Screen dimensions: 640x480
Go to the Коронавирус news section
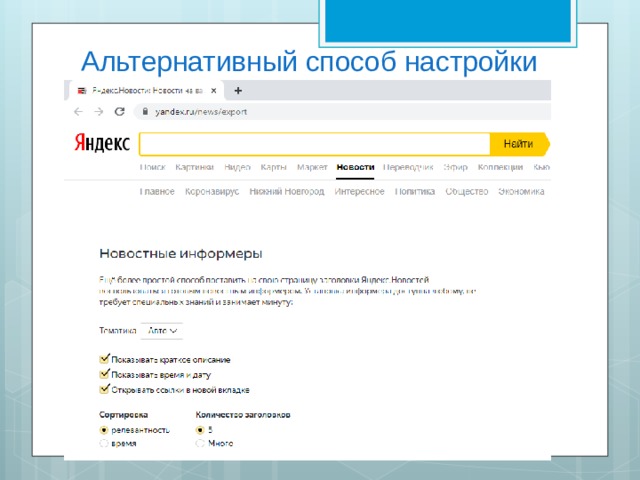(212, 191)
